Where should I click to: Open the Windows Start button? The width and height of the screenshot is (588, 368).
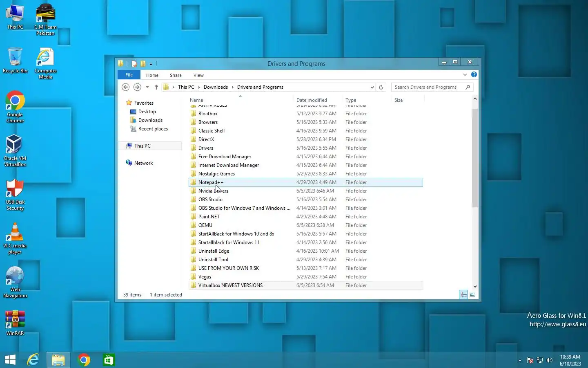point(10,360)
